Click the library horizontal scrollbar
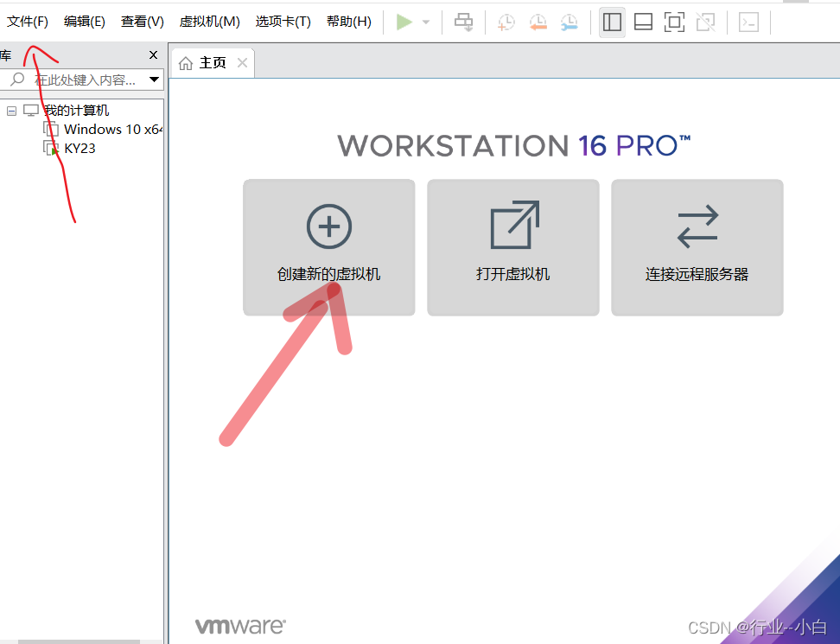Image resolution: width=840 pixels, height=644 pixels. tap(79, 641)
